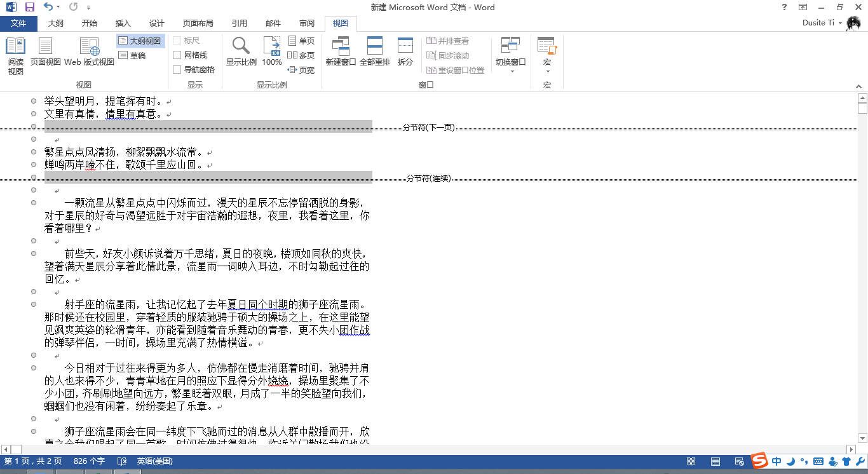Viewport: 868px width, 474px height.
Task: Enable the gridlines (网格线) checkbox
Action: (177, 55)
